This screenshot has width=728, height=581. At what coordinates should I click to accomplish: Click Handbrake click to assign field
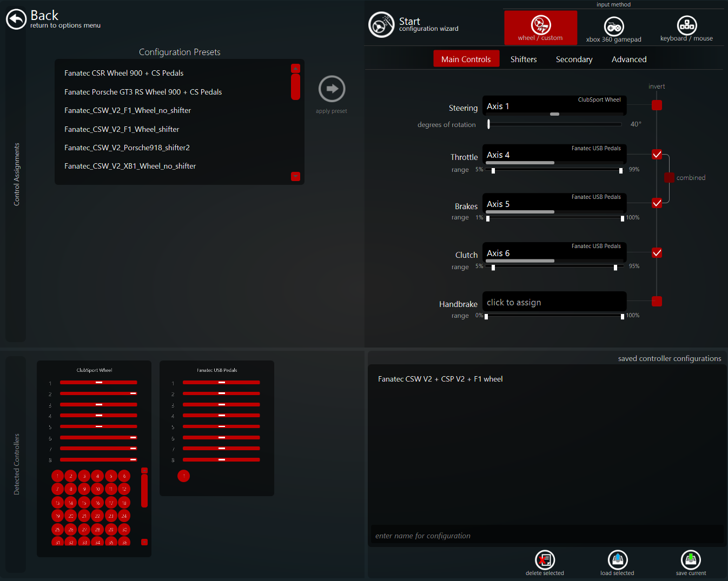(x=554, y=302)
